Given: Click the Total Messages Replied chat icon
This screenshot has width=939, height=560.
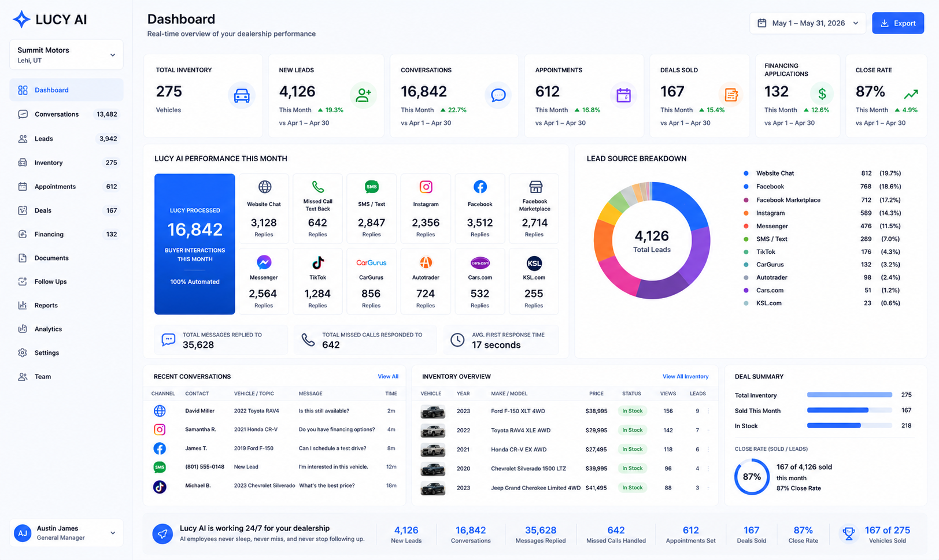Looking at the screenshot, I should tap(168, 340).
